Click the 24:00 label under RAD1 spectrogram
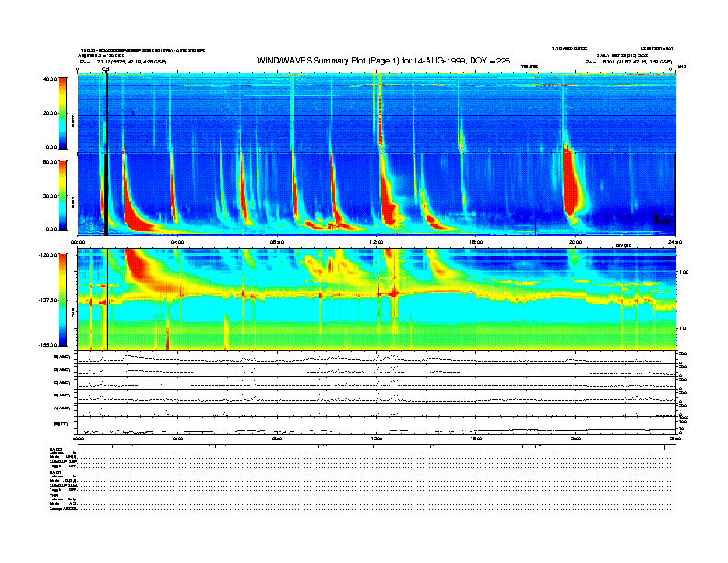The width and height of the screenshot is (728, 563). click(675, 242)
